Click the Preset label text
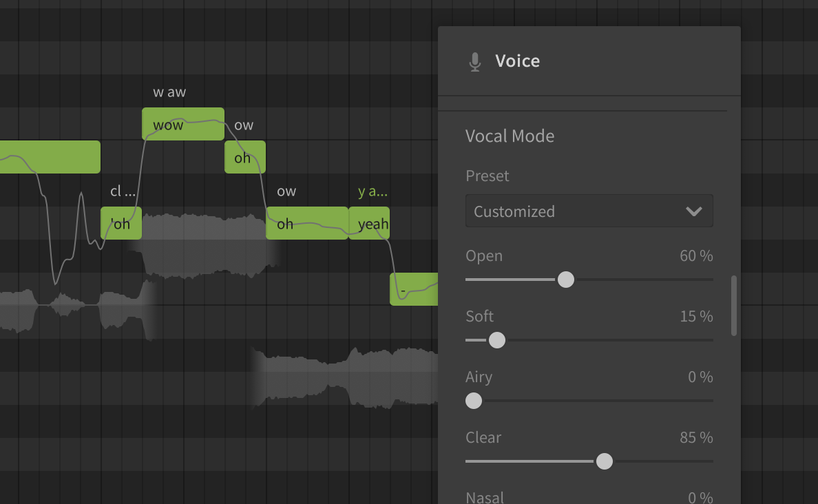The image size is (818, 504). pos(487,176)
